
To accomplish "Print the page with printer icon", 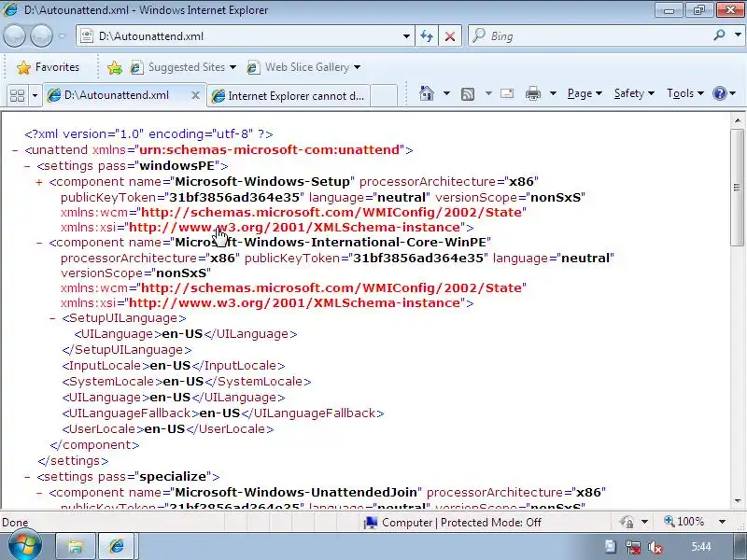I will click(x=533, y=93).
